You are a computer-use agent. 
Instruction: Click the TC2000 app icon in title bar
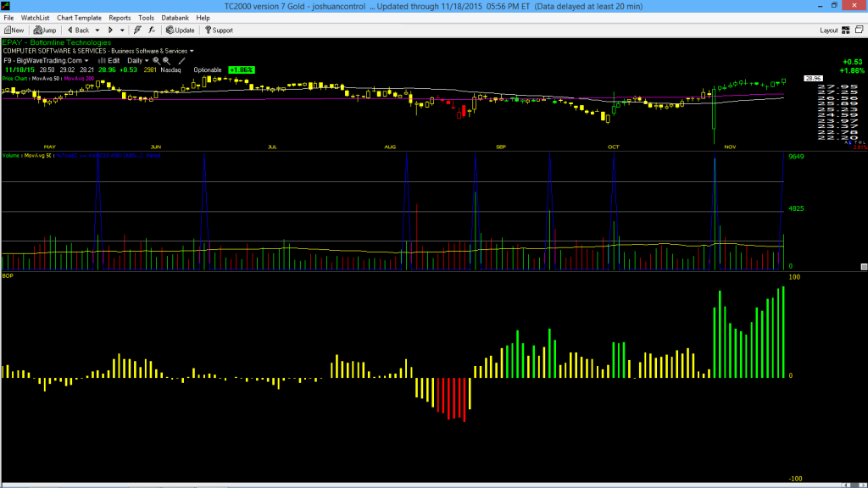tap(6, 6)
